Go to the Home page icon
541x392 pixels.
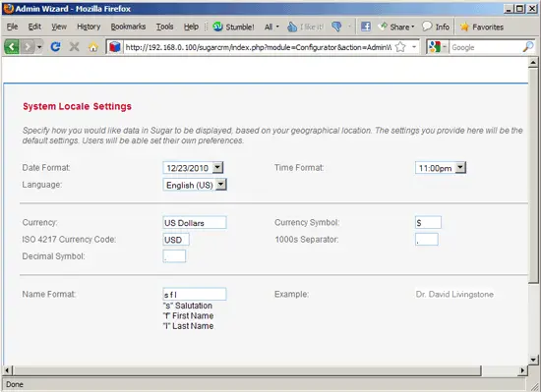coord(92,47)
